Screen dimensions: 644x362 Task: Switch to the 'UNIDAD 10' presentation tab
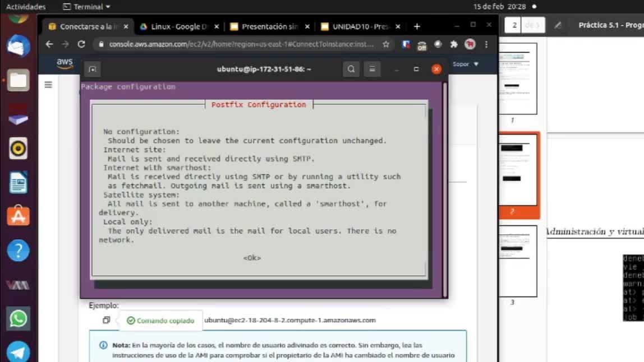360,26
